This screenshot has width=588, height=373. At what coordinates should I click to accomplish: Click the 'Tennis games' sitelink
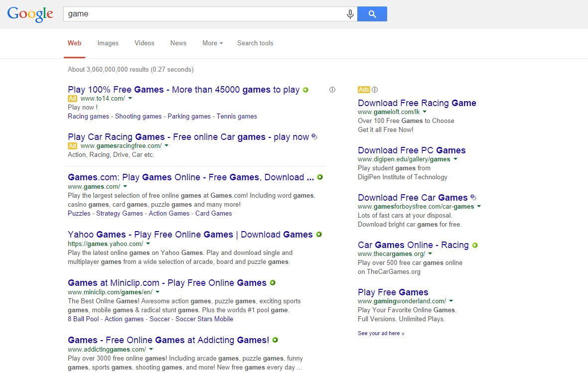(x=237, y=116)
